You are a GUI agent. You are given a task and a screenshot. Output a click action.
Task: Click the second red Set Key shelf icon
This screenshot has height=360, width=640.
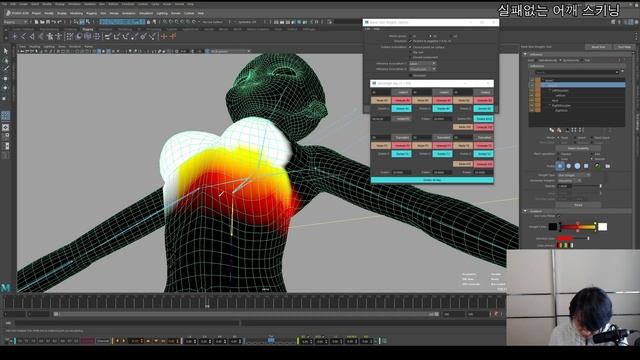(x=173, y=37)
